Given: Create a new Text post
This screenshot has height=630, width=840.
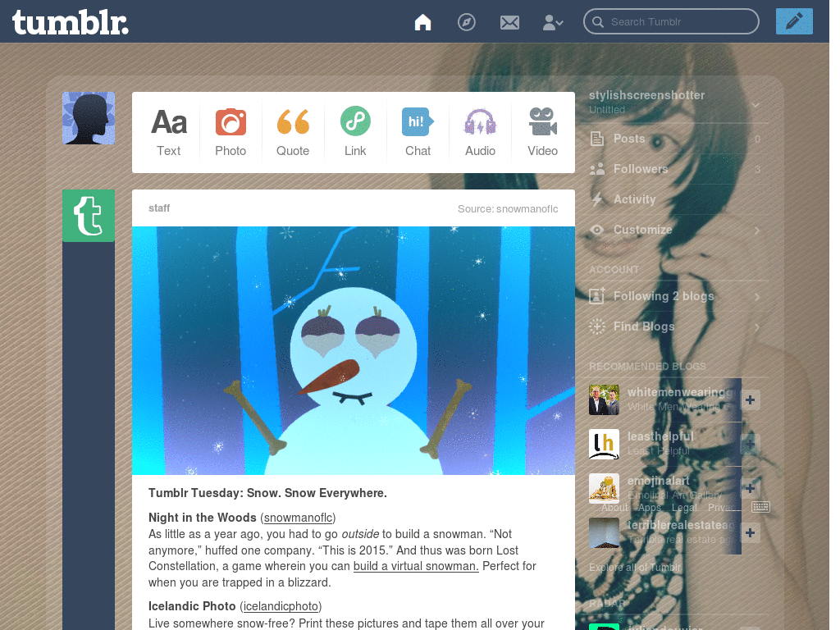Looking at the screenshot, I should coord(169,132).
